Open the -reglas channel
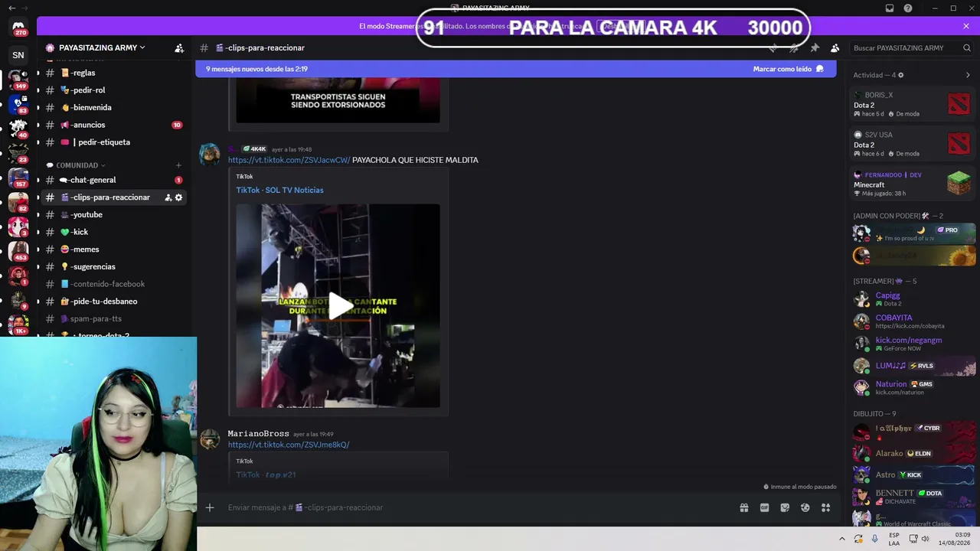Screen dimensions: 980x551 click(x=112, y=73)
